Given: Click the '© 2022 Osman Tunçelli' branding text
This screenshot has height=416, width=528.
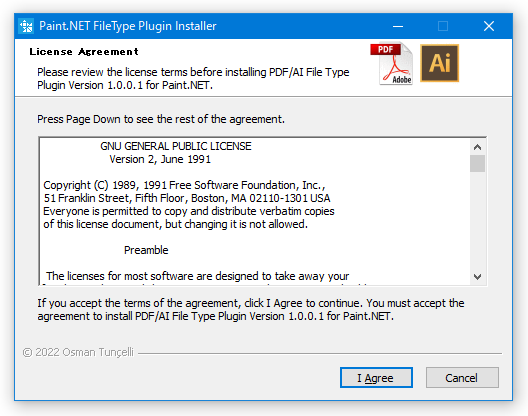Looking at the screenshot, I should tap(78, 352).
